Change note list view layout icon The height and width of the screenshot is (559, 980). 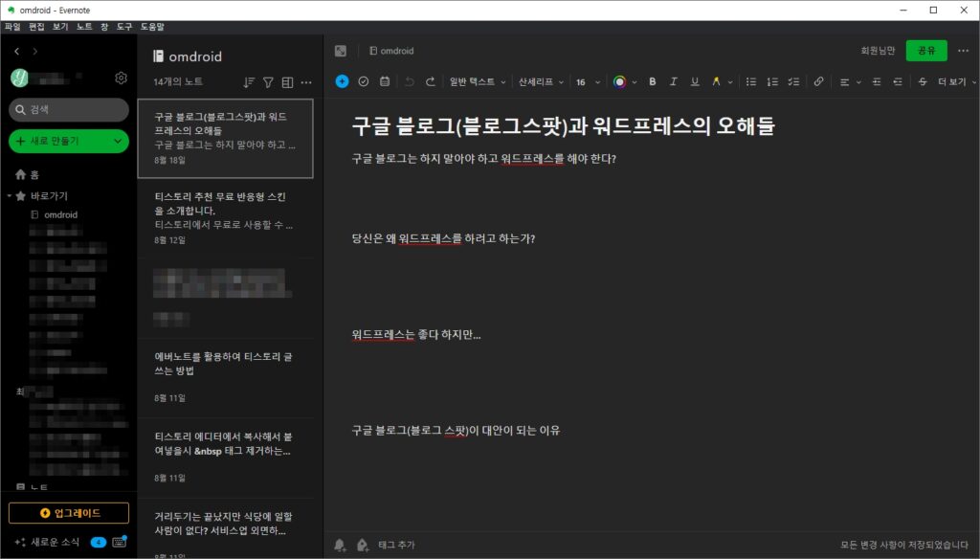[x=287, y=82]
